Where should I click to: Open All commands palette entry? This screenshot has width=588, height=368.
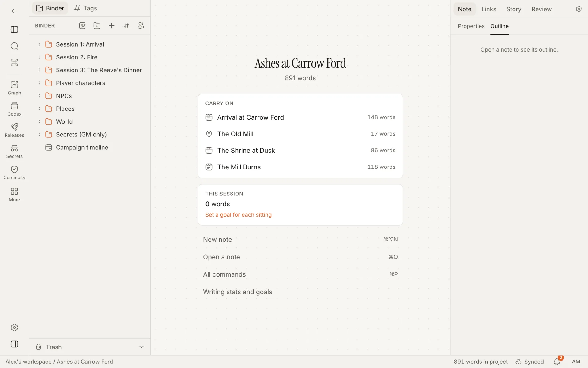(300, 274)
